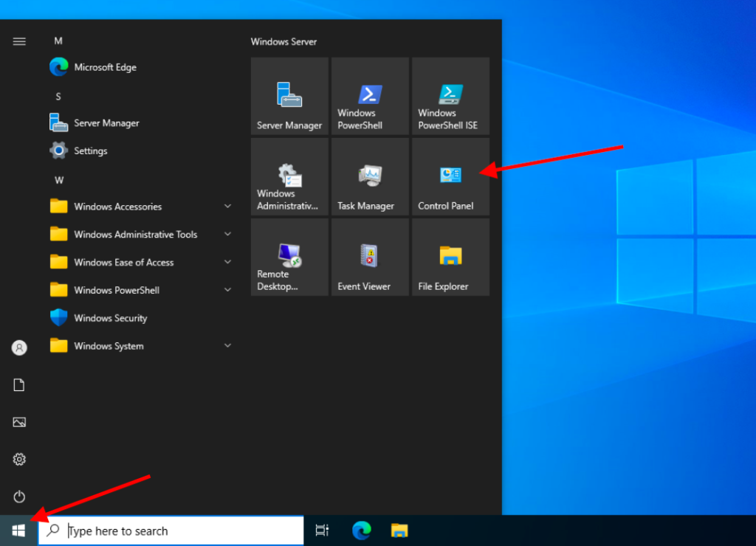Open the File Explorer tile
The width and height of the screenshot is (756, 546).
click(450, 257)
